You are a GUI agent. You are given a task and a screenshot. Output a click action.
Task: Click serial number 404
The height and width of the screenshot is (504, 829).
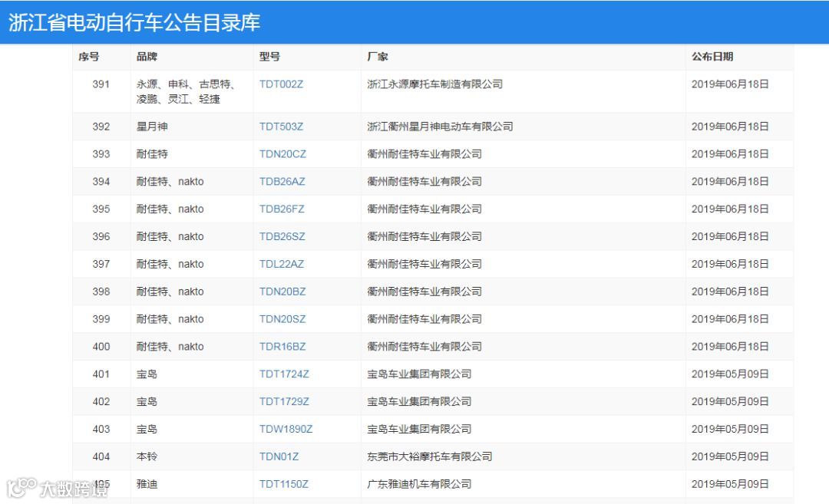[101, 456]
